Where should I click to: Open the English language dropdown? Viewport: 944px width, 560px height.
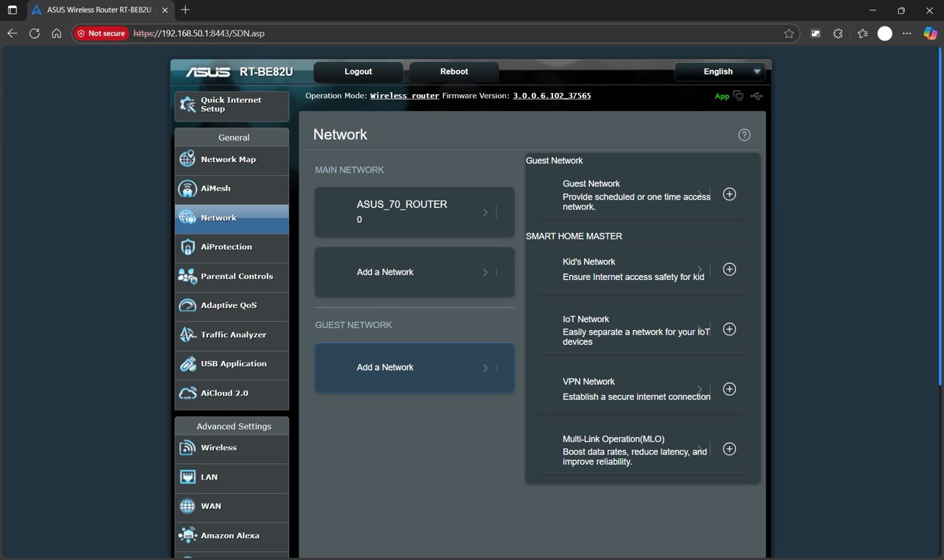pyautogui.click(x=720, y=71)
